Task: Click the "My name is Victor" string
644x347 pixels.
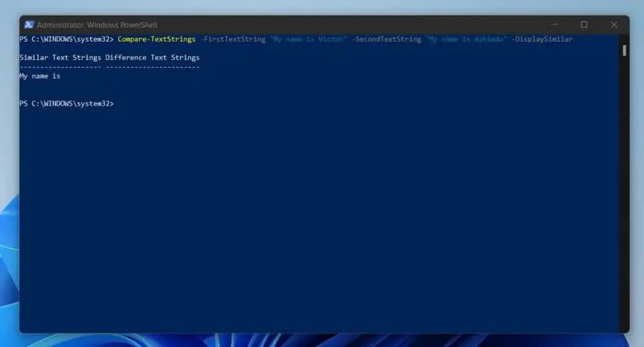Action: click(x=308, y=39)
